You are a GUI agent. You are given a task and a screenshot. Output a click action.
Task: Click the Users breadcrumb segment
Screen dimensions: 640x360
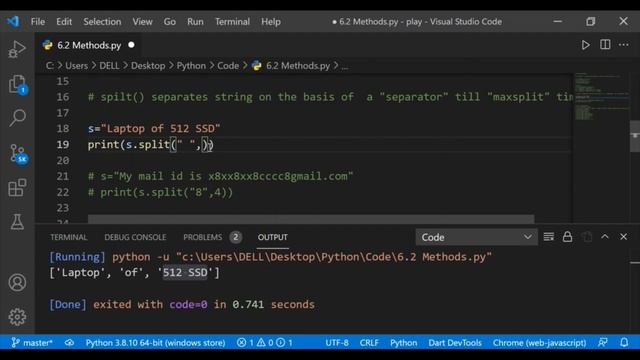click(76, 66)
